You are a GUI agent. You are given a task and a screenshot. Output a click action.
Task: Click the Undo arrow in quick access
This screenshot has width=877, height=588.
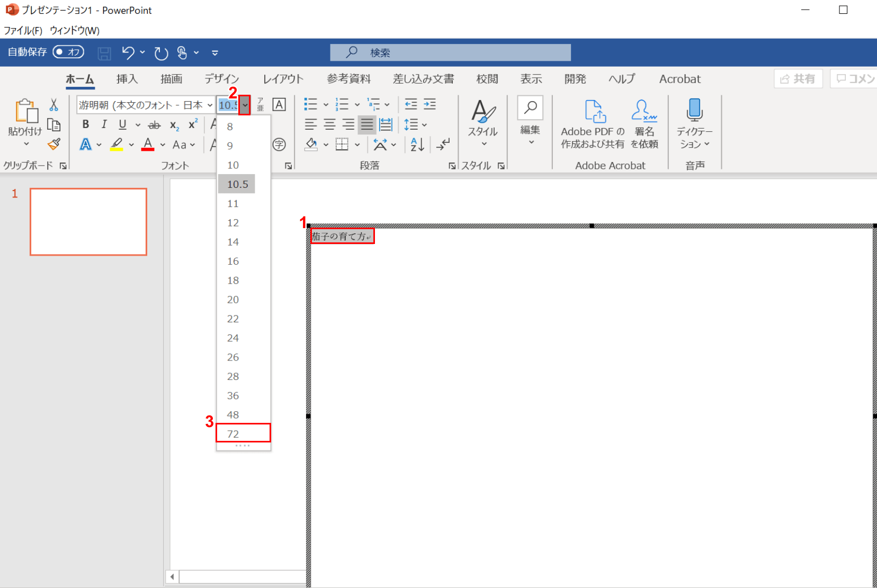pyautogui.click(x=128, y=52)
